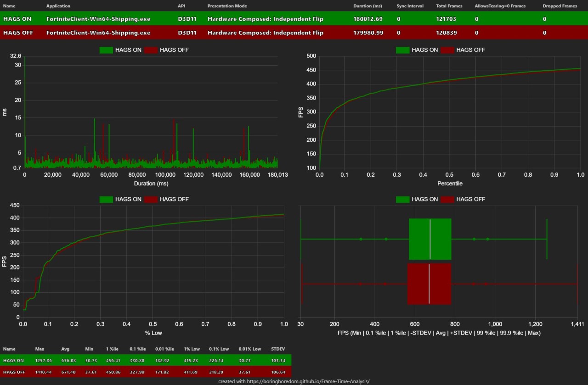588x385 pixels.
Task: Toggle red HAGS OFF legend swatch in frame-time chart
Action: pos(150,50)
